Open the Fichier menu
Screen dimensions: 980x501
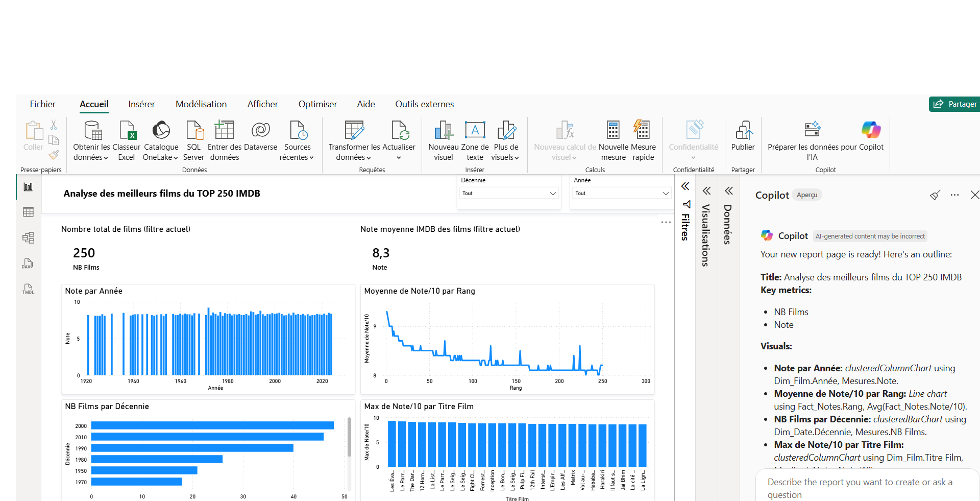(43, 104)
